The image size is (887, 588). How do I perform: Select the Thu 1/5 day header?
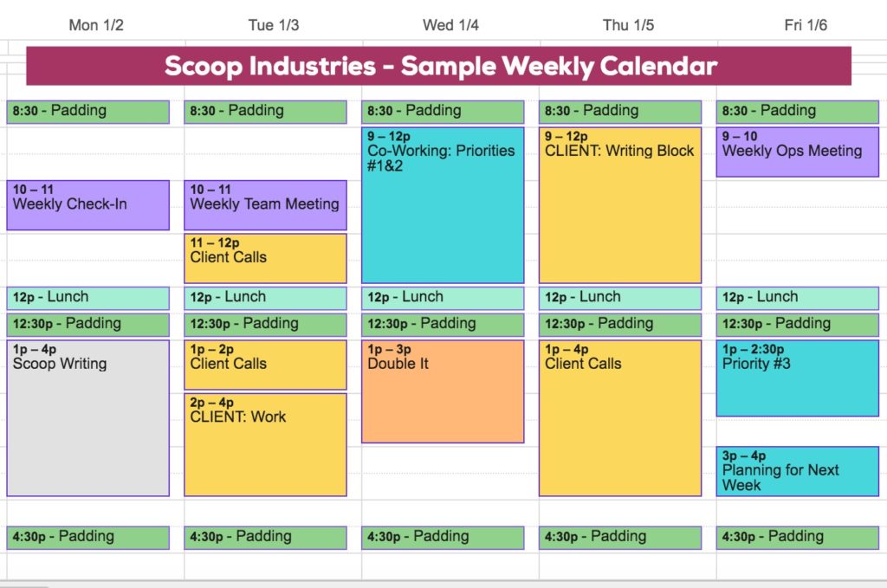(628, 25)
